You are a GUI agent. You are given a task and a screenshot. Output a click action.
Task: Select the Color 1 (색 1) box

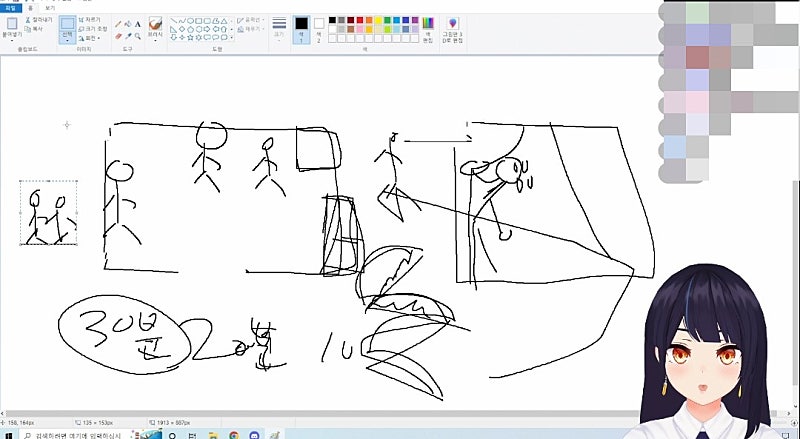[x=301, y=30]
